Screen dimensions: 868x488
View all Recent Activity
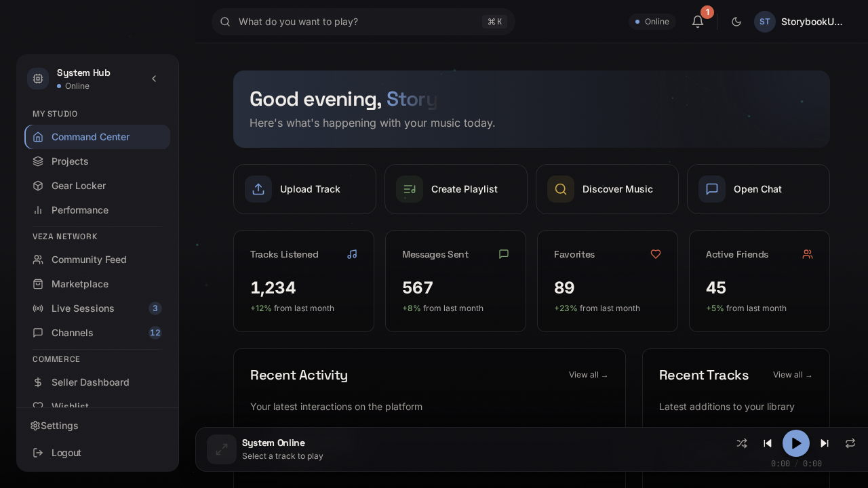(x=588, y=375)
